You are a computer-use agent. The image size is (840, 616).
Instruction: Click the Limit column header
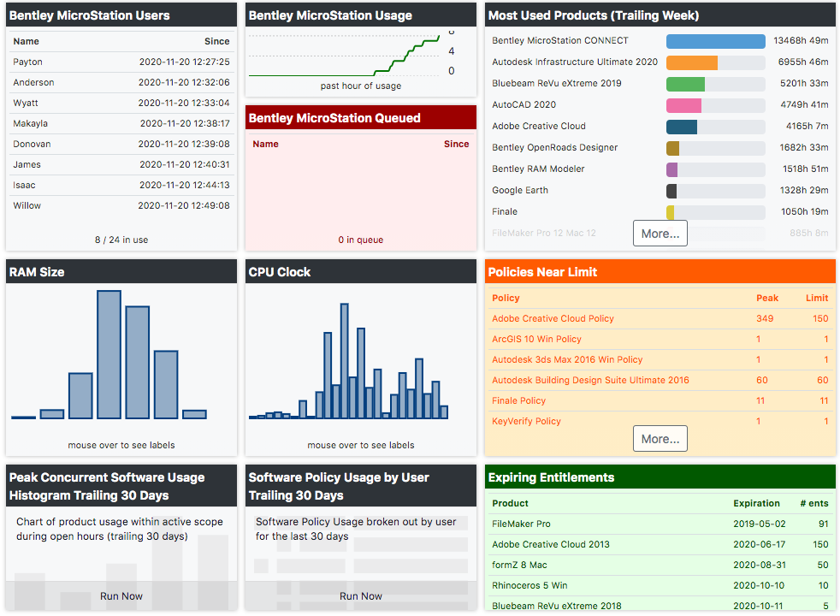coord(817,299)
